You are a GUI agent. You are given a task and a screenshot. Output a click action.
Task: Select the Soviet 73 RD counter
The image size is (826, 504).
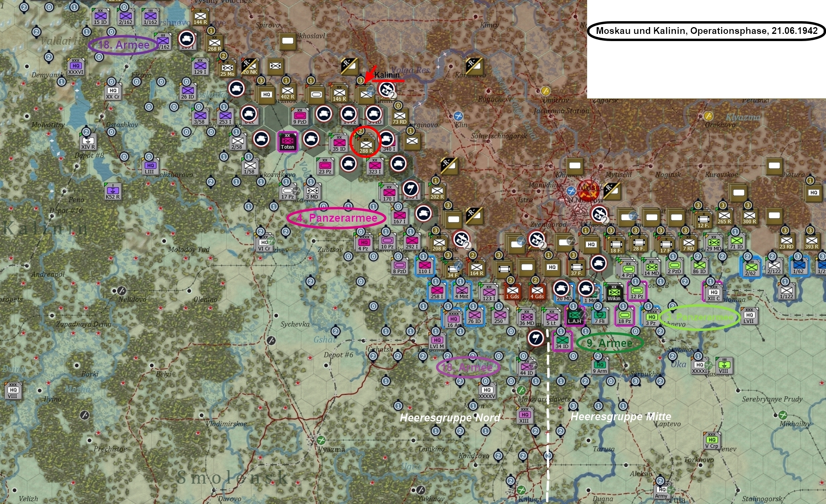399,117
